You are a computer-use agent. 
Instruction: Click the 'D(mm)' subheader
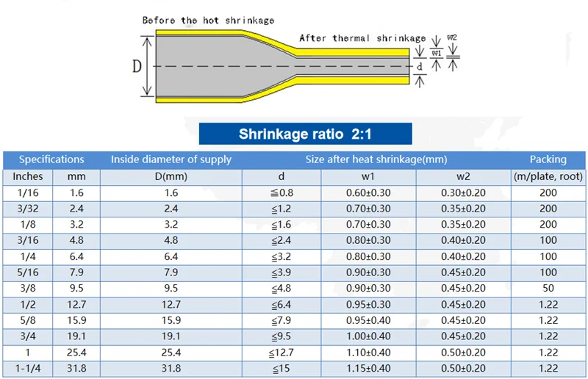tap(171, 176)
